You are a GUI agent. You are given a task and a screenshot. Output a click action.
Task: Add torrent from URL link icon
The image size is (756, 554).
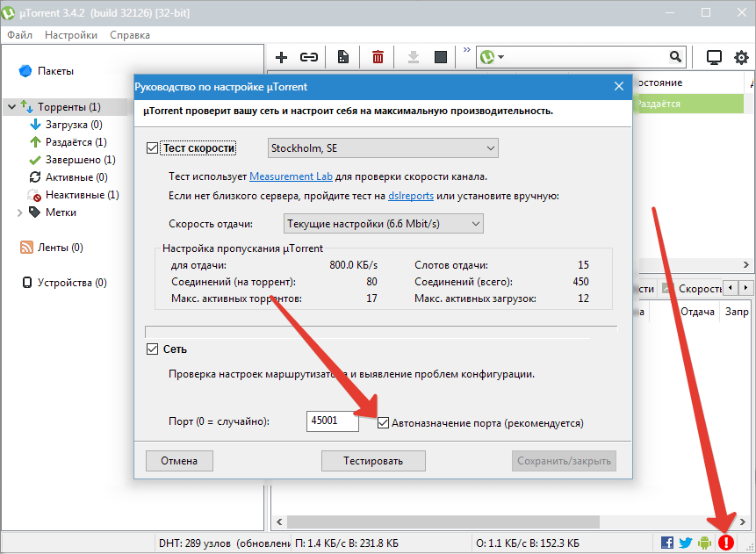point(308,57)
